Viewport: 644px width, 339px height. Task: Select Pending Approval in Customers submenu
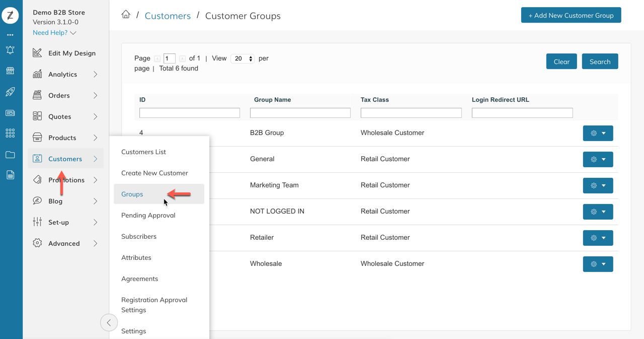(x=148, y=215)
